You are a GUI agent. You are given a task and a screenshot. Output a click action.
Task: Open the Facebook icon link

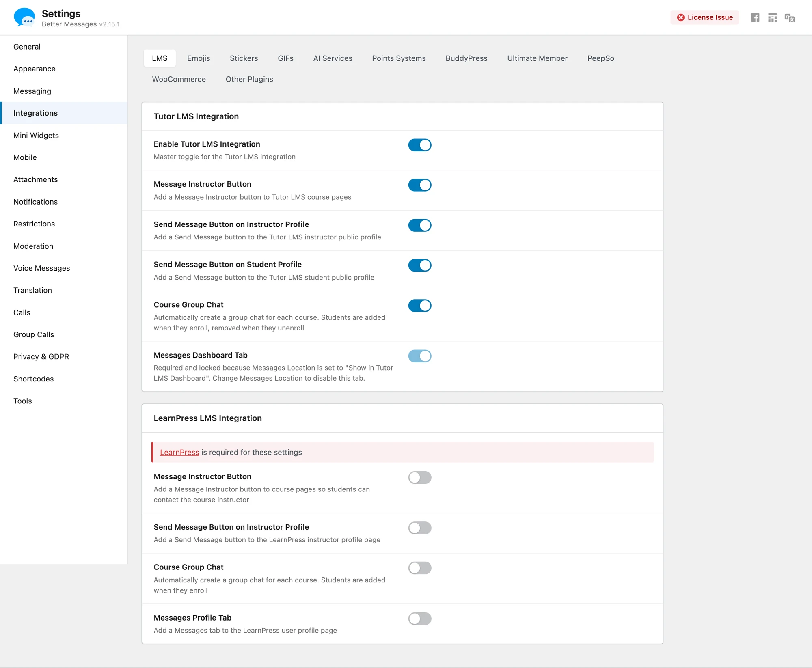755,17
